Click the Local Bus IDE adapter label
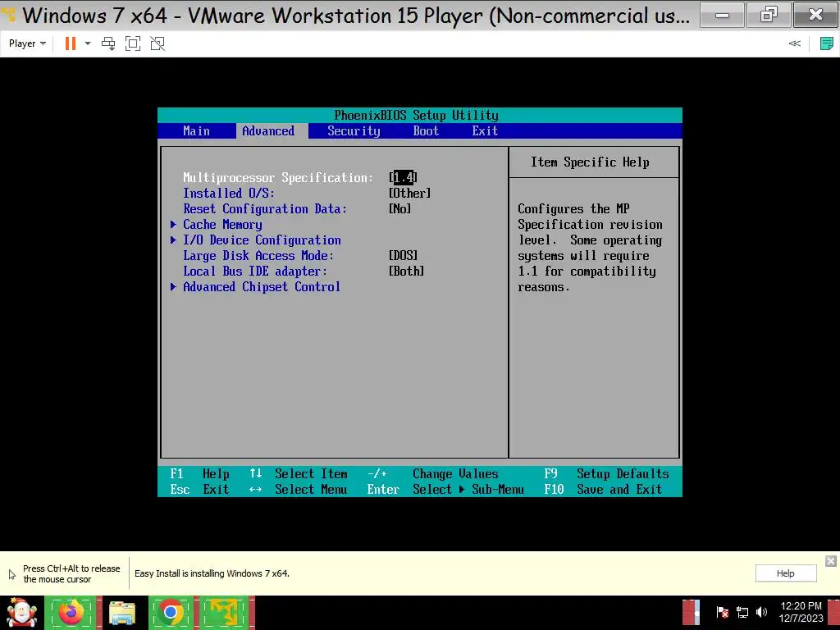 click(255, 271)
